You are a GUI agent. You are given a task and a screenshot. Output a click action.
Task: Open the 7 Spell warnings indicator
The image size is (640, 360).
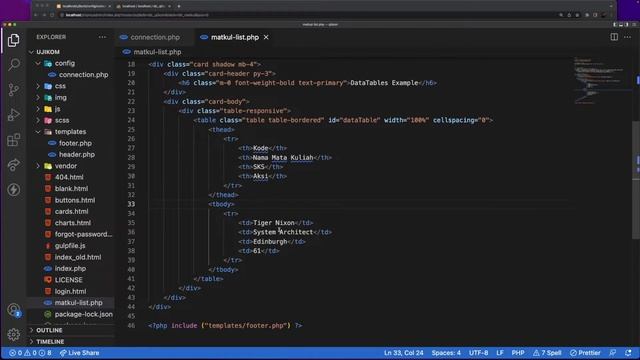[547, 353]
